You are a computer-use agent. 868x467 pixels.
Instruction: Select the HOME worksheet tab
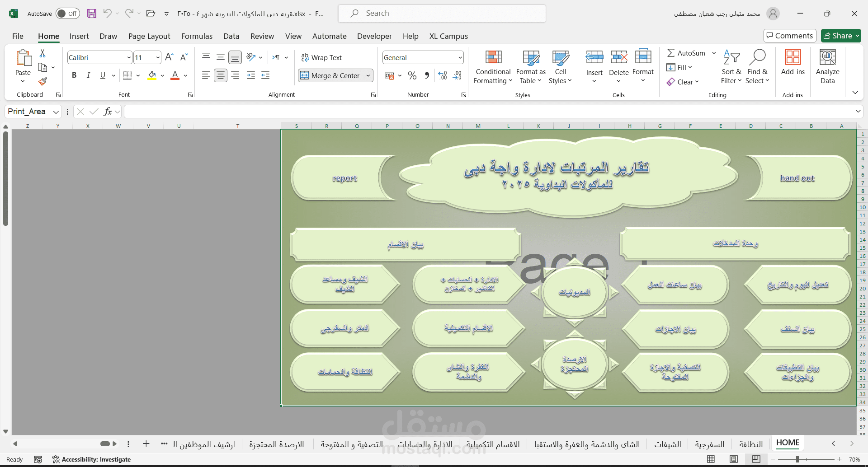(x=788, y=443)
